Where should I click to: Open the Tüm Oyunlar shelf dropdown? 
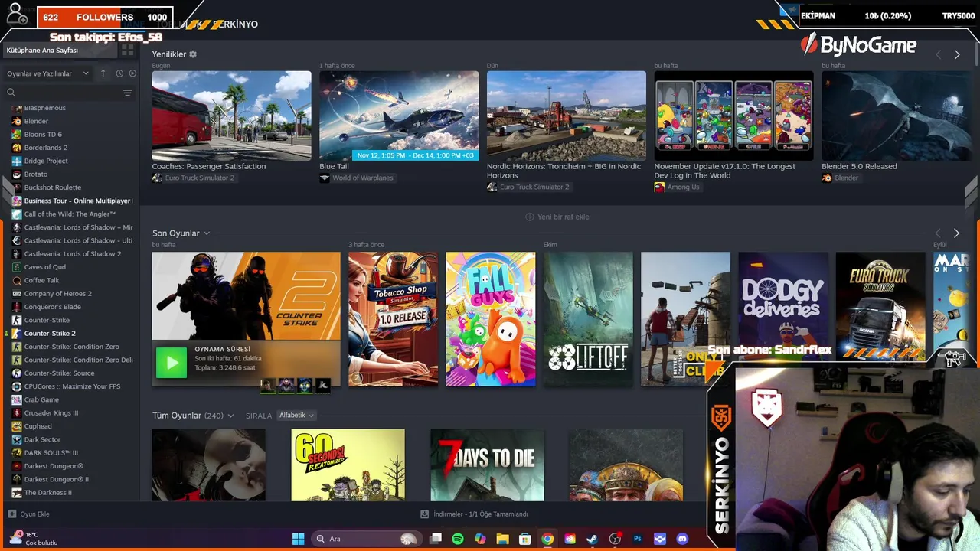(230, 416)
